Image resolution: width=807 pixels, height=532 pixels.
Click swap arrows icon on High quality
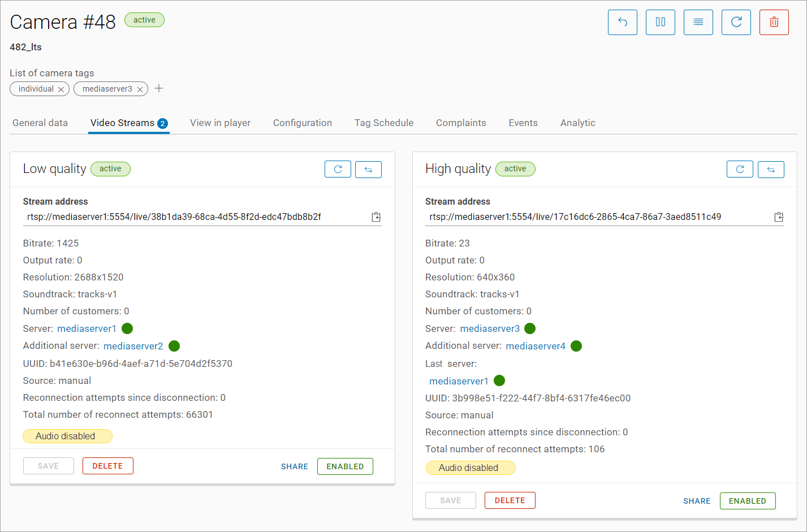(770, 169)
